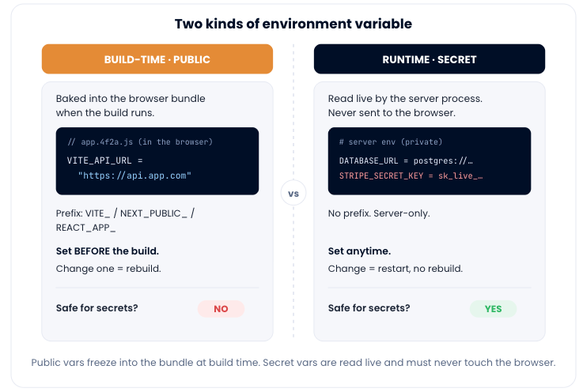Click the https://api.app.com URL string
The width and height of the screenshot is (583, 392).
click(134, 175)
